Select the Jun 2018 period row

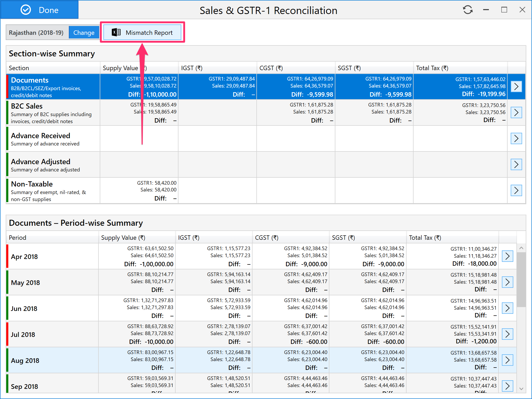[52, 308]
